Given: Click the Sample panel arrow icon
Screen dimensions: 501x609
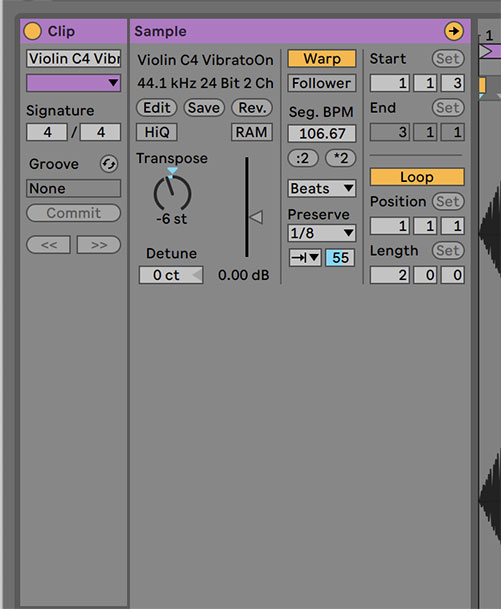Looking at the screenshot, I should [x=454, y=31].
